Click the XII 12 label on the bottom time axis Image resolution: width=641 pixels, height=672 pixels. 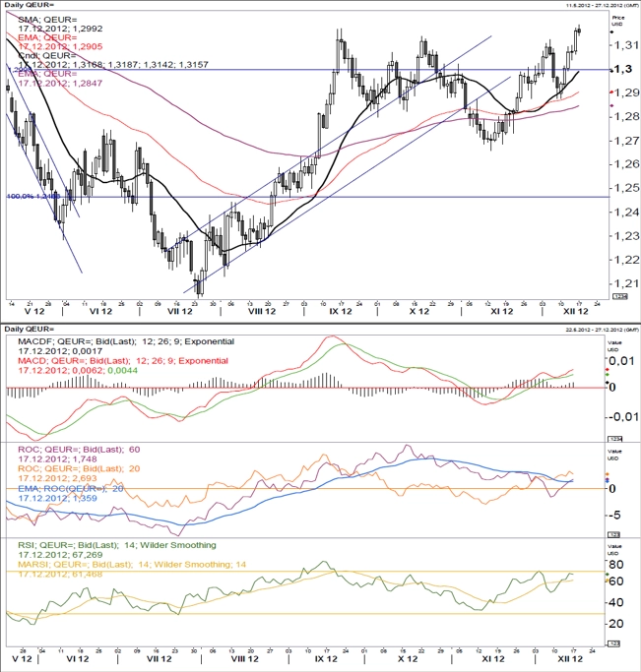point(570,659)
